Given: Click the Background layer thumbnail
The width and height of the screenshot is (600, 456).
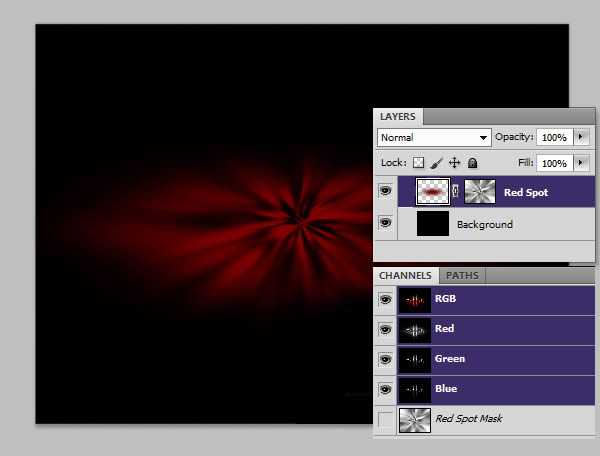Looking at the screenshot, I should (x=432, y=224).
